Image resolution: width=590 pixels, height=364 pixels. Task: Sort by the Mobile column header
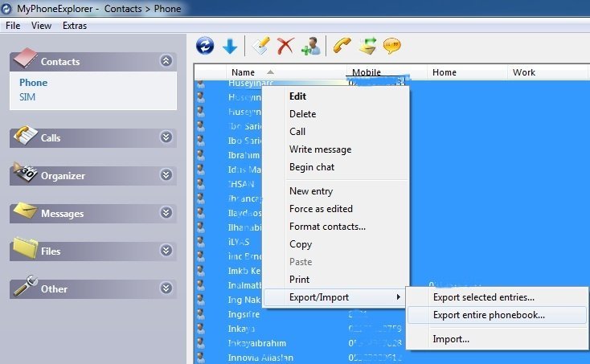(387, 72)
